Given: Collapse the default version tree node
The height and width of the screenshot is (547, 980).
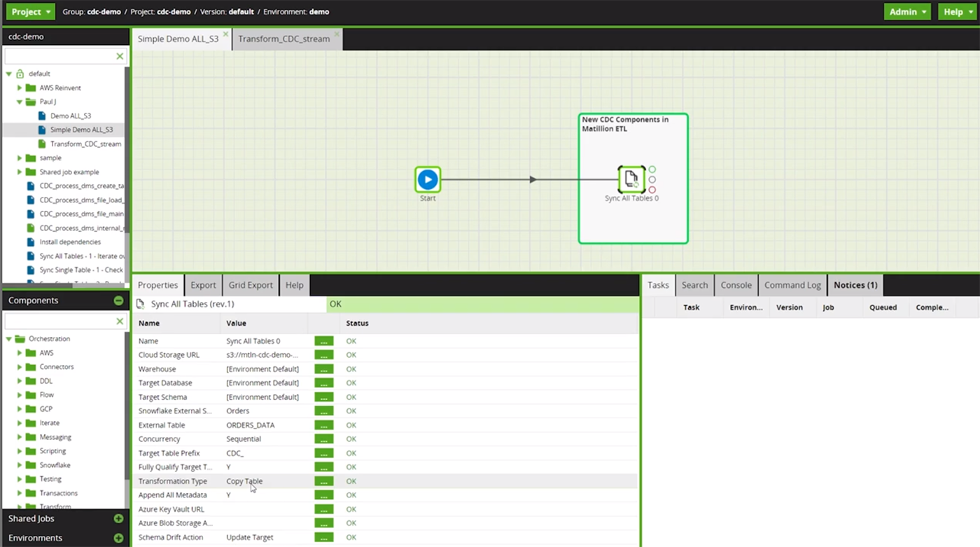Looking at the screenshot, I should click(x=9, y=74).
